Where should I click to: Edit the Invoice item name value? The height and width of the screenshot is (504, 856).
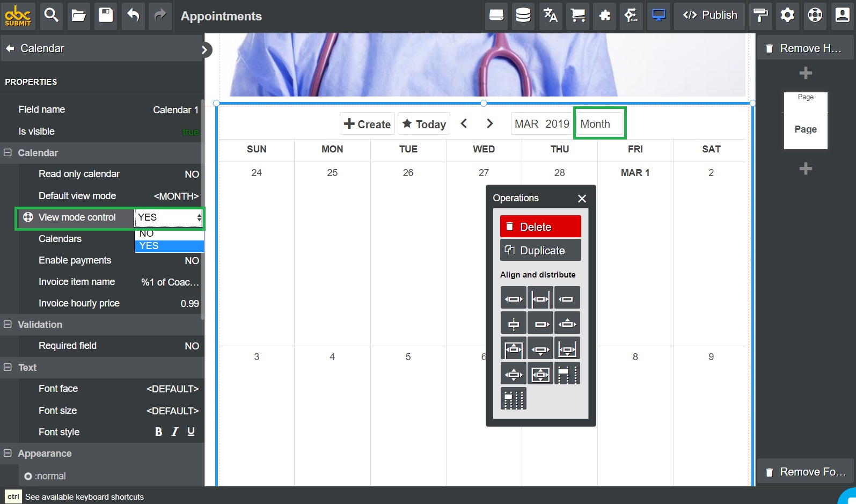pos(170,282)
